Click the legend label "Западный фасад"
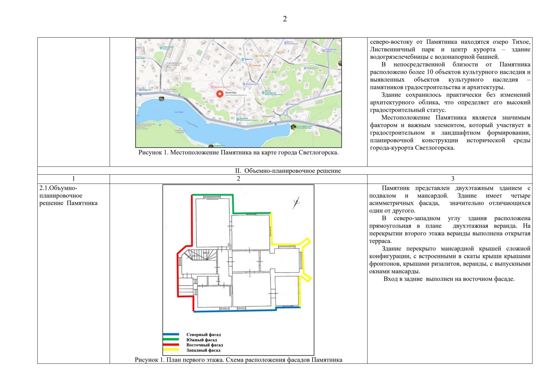This screenshot has width=555, height=392. [203, 350]
